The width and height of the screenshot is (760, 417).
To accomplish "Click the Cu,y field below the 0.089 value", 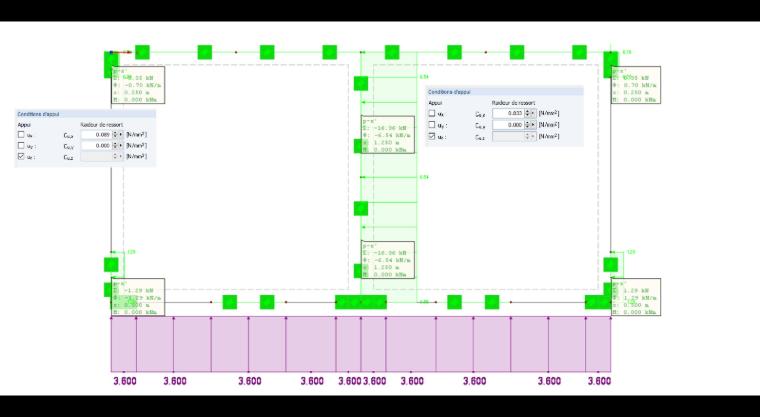I will [x=96, y=145].
